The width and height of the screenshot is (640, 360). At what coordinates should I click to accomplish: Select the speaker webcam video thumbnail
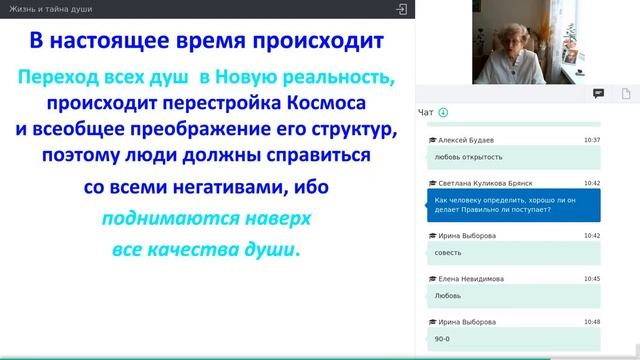529,42
